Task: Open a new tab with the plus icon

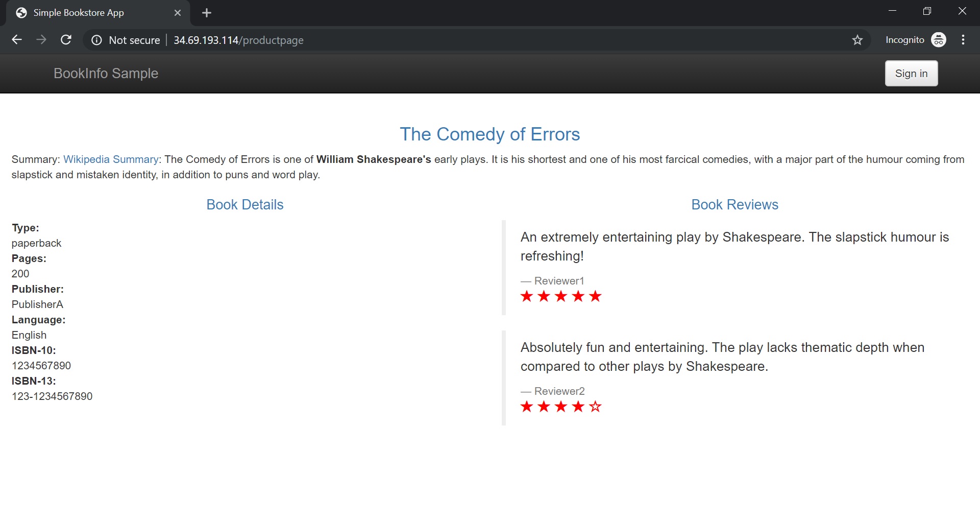Action: (207, 13)
